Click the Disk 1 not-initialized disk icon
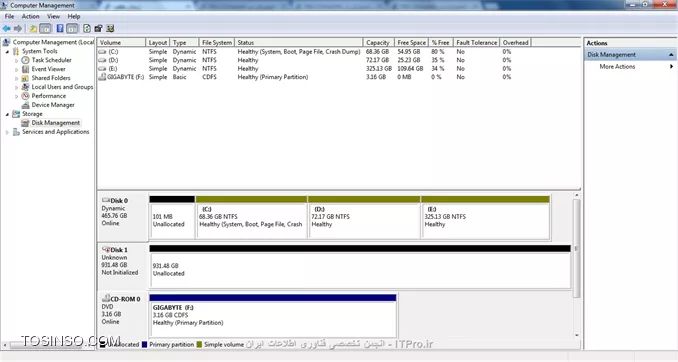The width and height of the screenshot is (678, 362). [x=106, y=250]
